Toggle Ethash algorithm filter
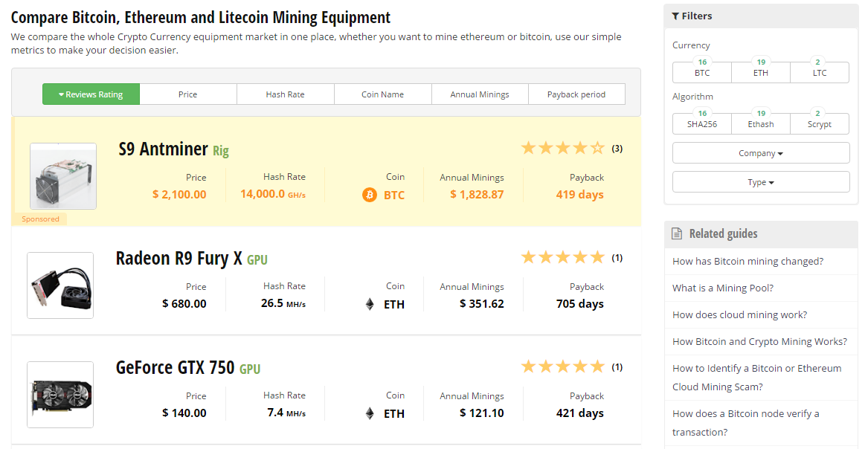This screenshot has width=868, height=449. (x=761, y=124)
